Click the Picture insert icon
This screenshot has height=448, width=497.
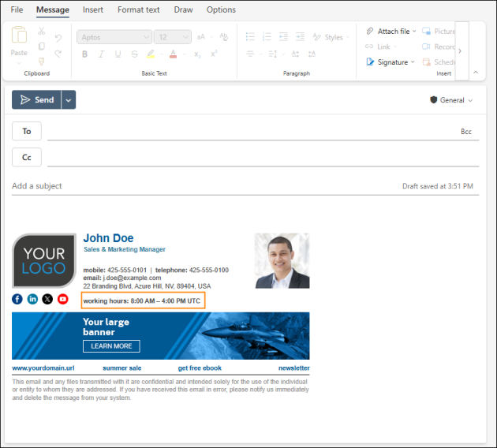click(426, 32)
